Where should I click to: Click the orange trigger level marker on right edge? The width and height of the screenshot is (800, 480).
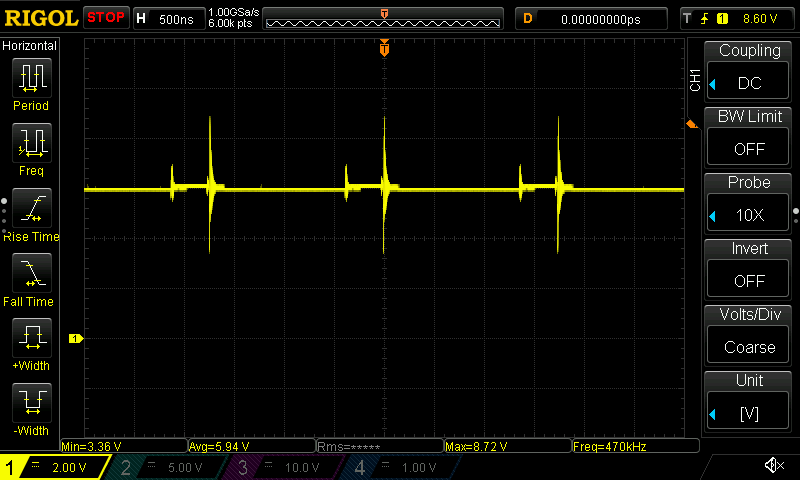[x=692, y=124]
